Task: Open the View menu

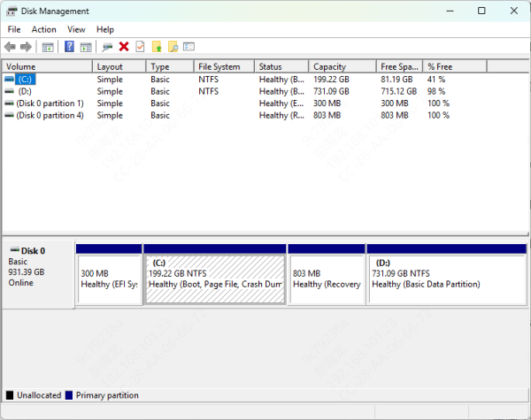Action: tap(76, 29)
